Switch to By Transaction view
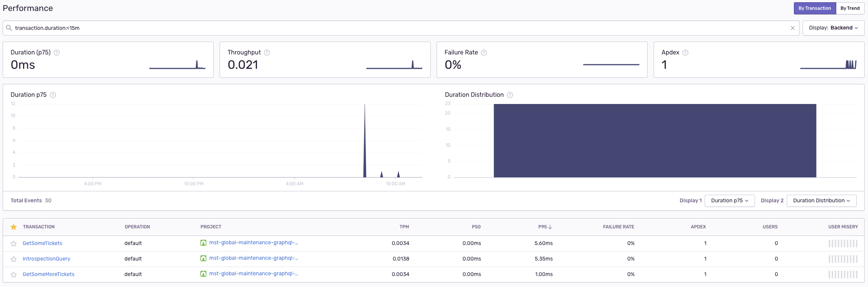 point(815,8)
